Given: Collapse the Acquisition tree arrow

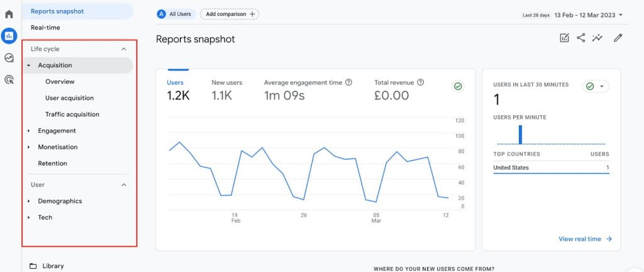Looking at the screenshot, I should [x=29, y=65].
